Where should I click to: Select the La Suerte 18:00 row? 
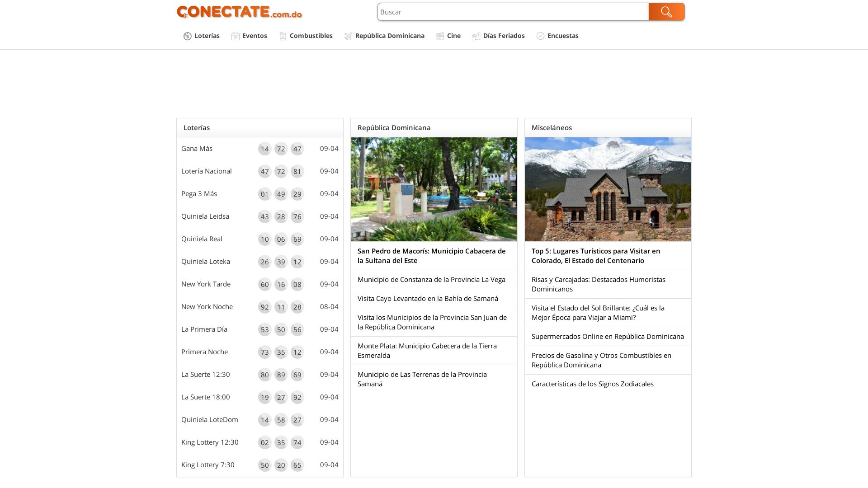pyautogui.click(x=260, y=397)
